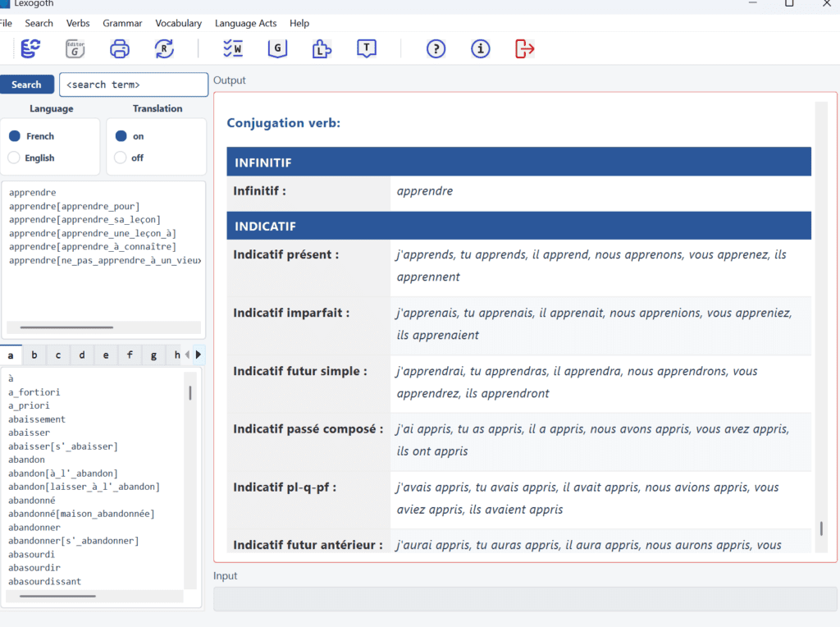Click the red exit icon
Screen dimensions: 840x627
pyautogui.click(x=524, y=48)
